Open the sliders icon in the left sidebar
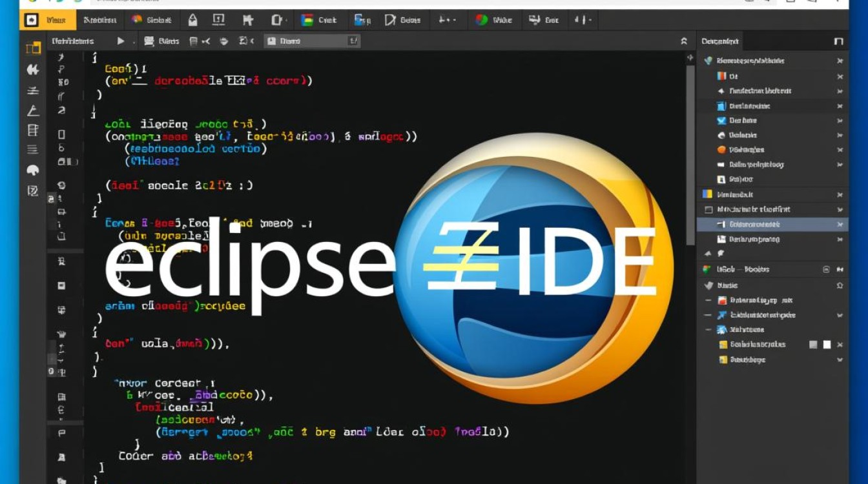 tap(33, 90)
